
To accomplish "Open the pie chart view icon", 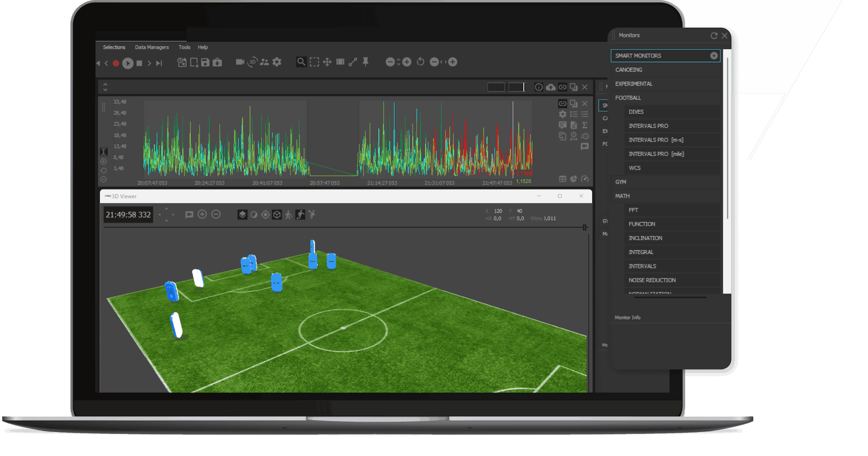I will point(573,179).
